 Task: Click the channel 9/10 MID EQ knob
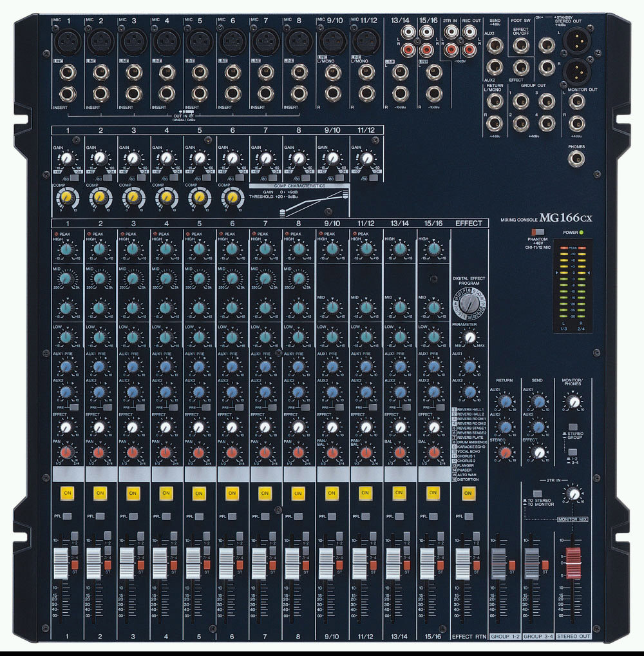(332, 307)
